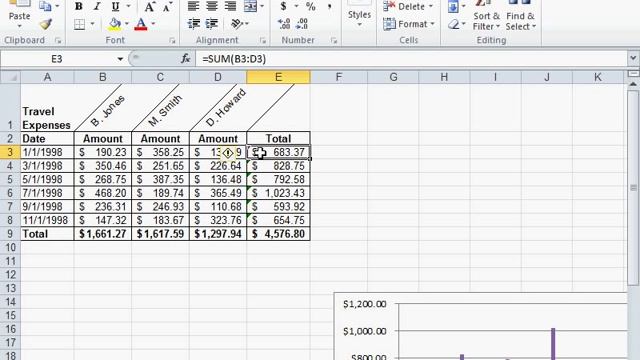Click the Grow Font icon
Viewport: 640px width, 360px height.
pyautogui.click(x=150, y=7)
